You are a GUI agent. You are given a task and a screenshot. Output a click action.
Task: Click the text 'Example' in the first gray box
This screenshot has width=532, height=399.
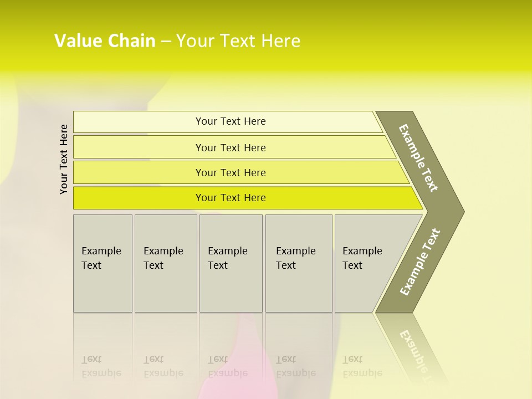(x=101, y=250)
